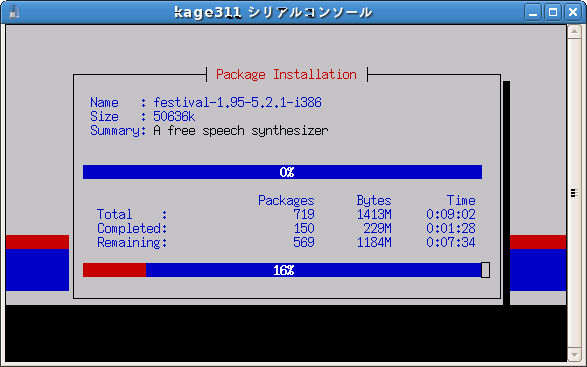Image resolution: width=587 pixels, height=367 pixels.
Task: Maximize the kage311 serial console window
Action: pos(553,12)
